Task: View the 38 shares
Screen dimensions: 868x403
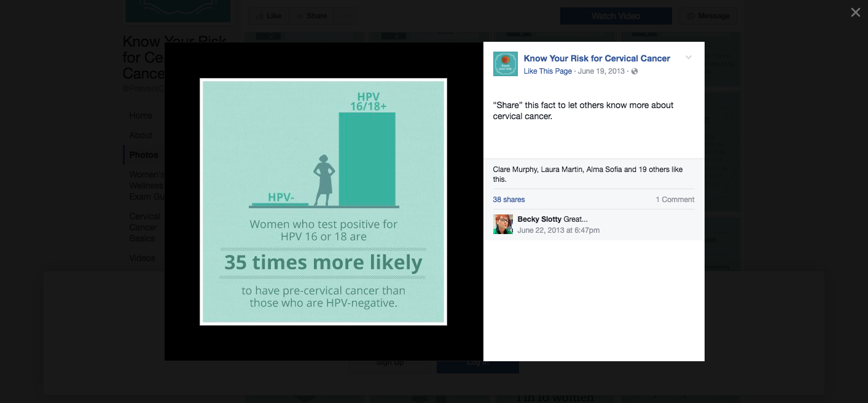Action: coord(508,199)
